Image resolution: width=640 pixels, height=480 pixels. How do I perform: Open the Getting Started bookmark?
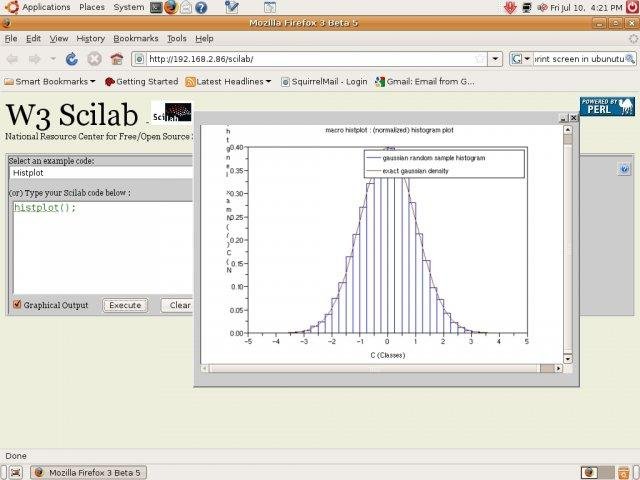tap(142, 82)
